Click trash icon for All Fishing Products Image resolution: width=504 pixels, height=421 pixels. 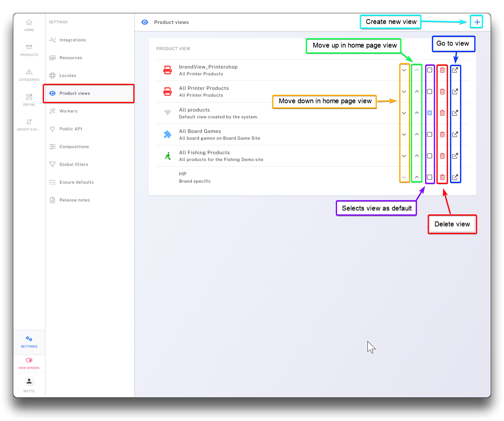pos(442,156)
